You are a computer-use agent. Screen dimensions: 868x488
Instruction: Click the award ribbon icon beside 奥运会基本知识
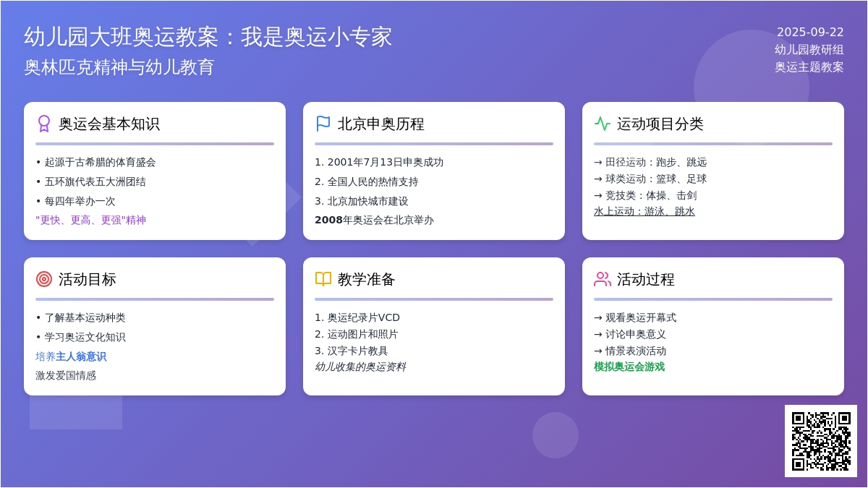point(44,124)
